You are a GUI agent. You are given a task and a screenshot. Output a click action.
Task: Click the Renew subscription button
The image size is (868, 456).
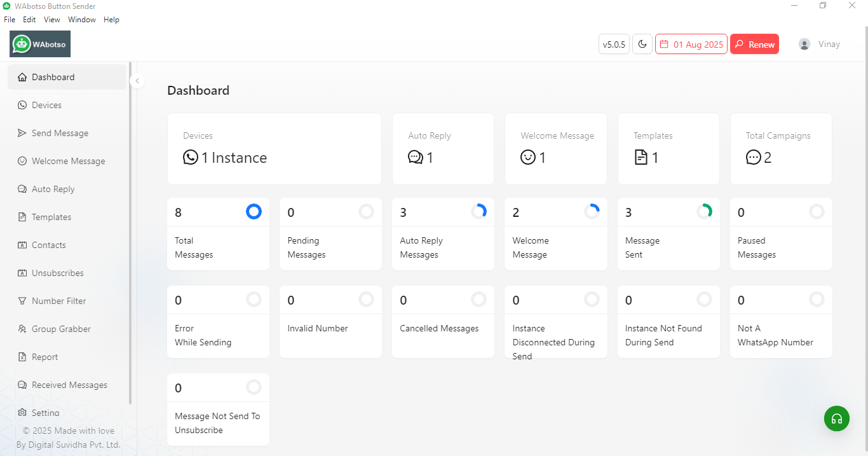click(x=754, y=44)
